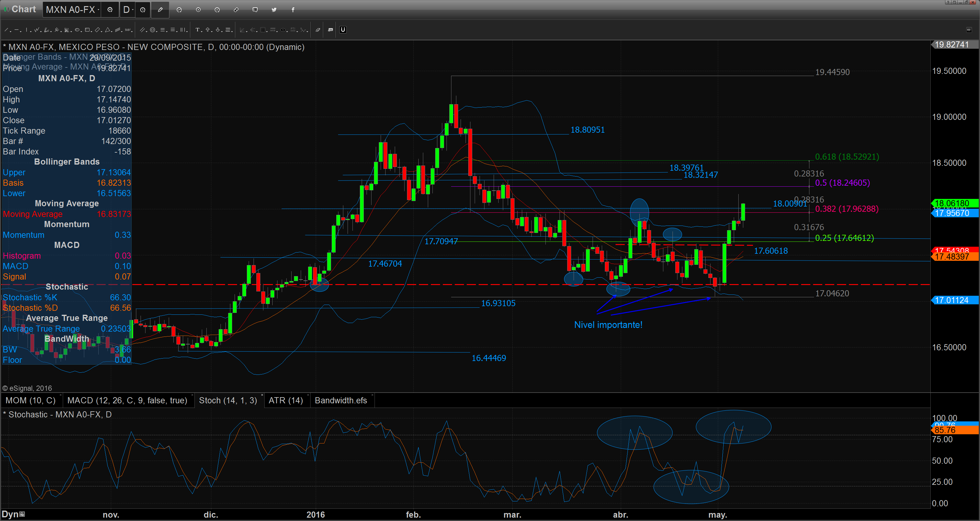
Task: Select the trend line drawing tool
Action: (x=6, y=30)
